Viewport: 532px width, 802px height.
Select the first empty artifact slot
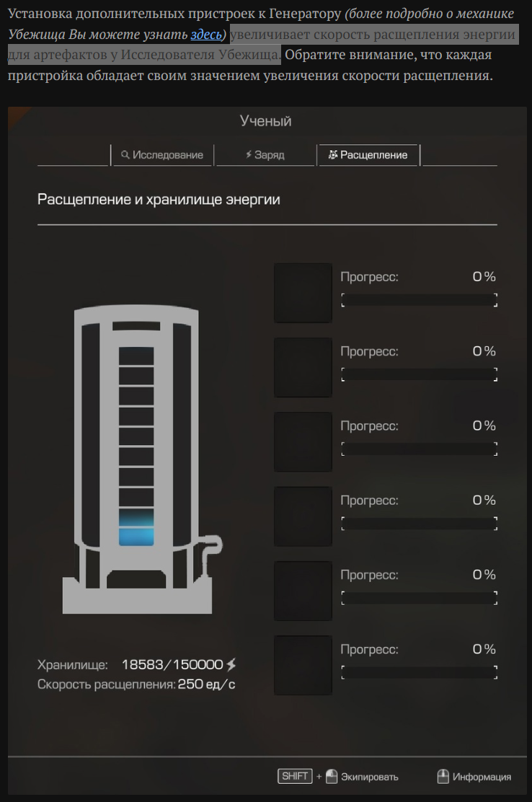(x=303, y=293)
